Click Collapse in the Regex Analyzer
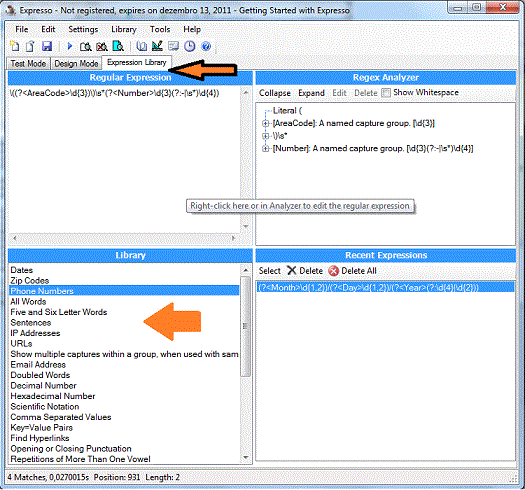Screen dimensions: 525x490 click(275, 93)
